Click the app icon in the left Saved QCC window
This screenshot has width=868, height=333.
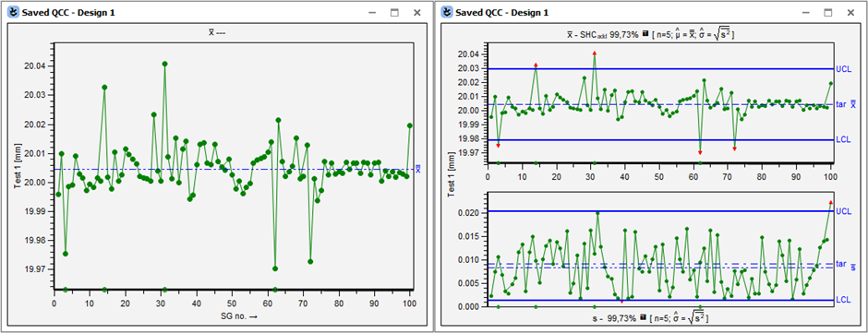click(x=12, y=12)
